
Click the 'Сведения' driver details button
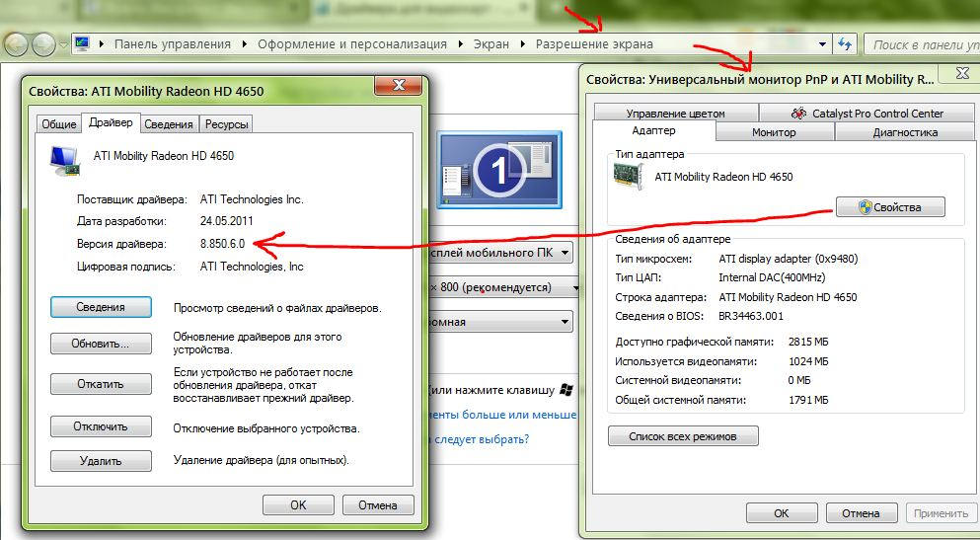click(x=101, y=307)
